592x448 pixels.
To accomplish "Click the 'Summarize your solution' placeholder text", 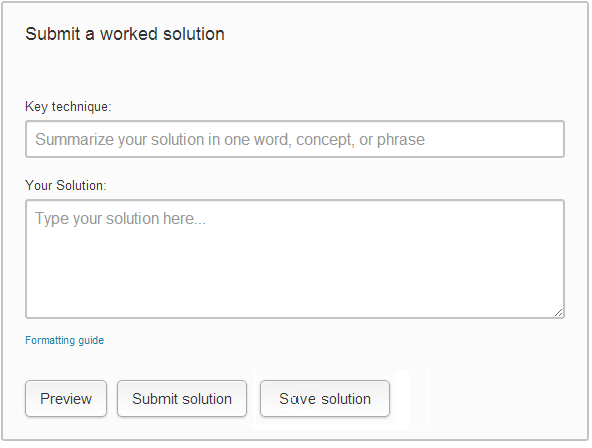I will click(x=230, y=139).
